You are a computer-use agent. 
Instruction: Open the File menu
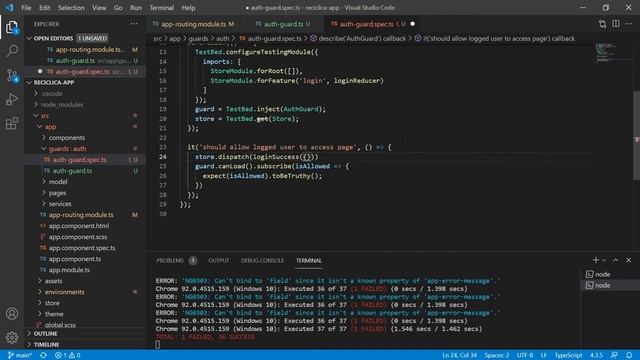(26, 8)
